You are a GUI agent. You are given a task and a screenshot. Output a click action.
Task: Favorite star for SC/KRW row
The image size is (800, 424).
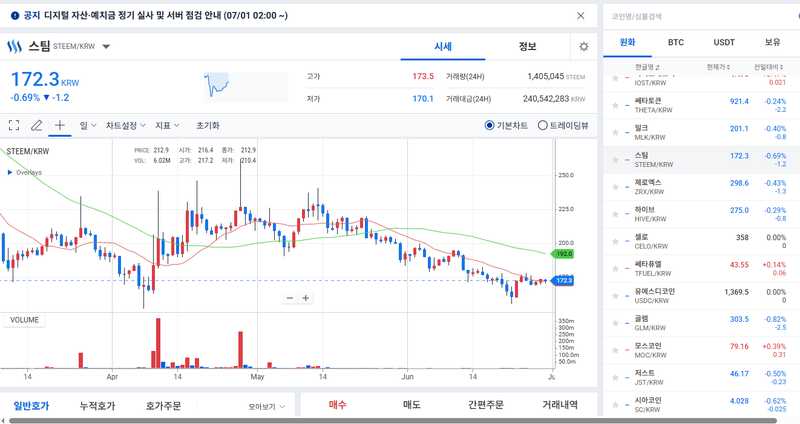[615, 405]
